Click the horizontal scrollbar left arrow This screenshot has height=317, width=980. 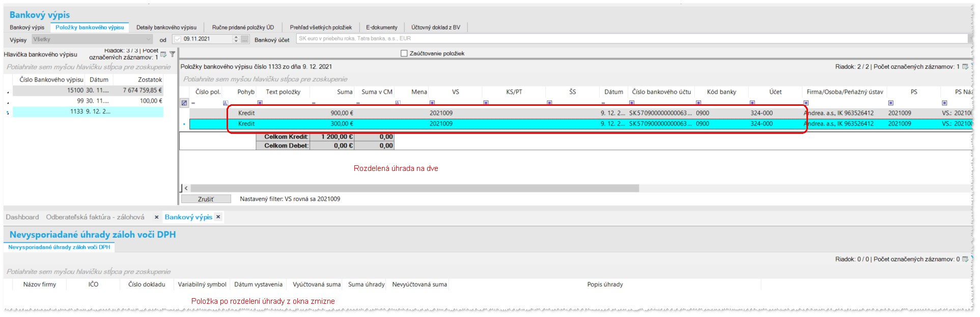pyautogui.click(x=186, y=188)
